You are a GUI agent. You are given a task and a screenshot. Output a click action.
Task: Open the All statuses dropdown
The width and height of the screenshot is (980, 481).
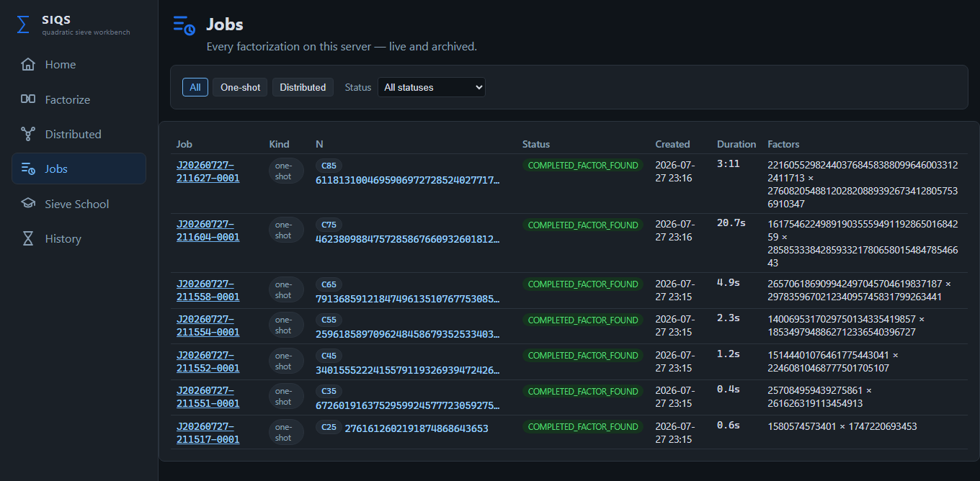tap(432, 87)
